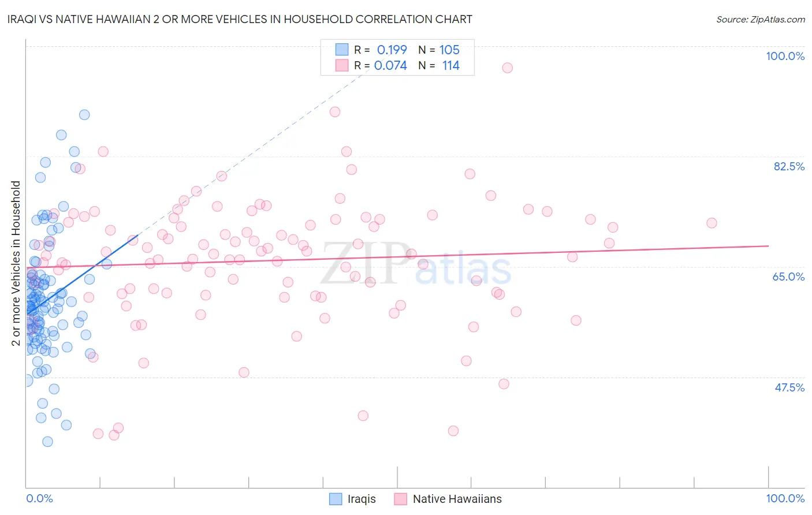812x515 pixels.
Task: Open the ZipAtlas.com source link
Action: [761, 19]
